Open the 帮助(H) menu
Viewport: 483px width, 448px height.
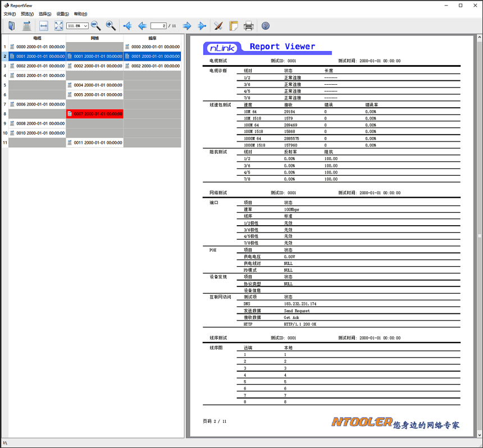click(80, 14)
